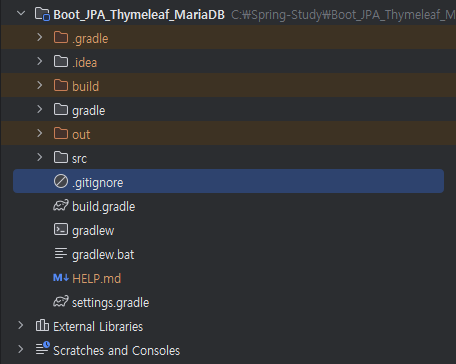Click the External Libraries icon
The width and height of the screenshot is (456, 364).
tap(42, 325)
